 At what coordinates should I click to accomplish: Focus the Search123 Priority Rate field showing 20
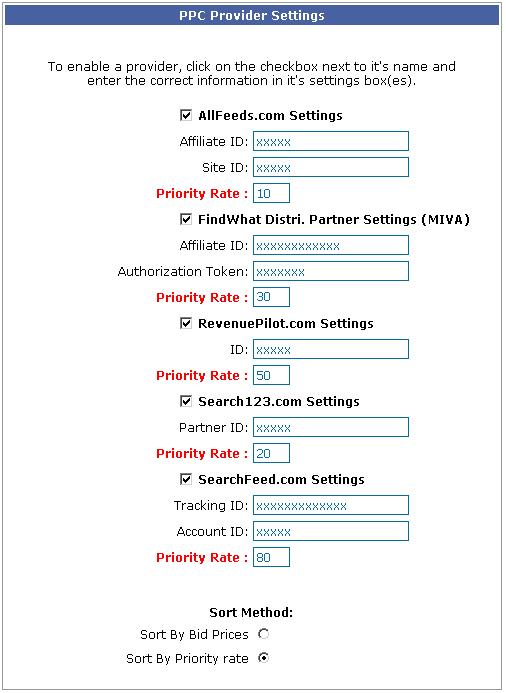pyautogui.click(x=271, y=453)
